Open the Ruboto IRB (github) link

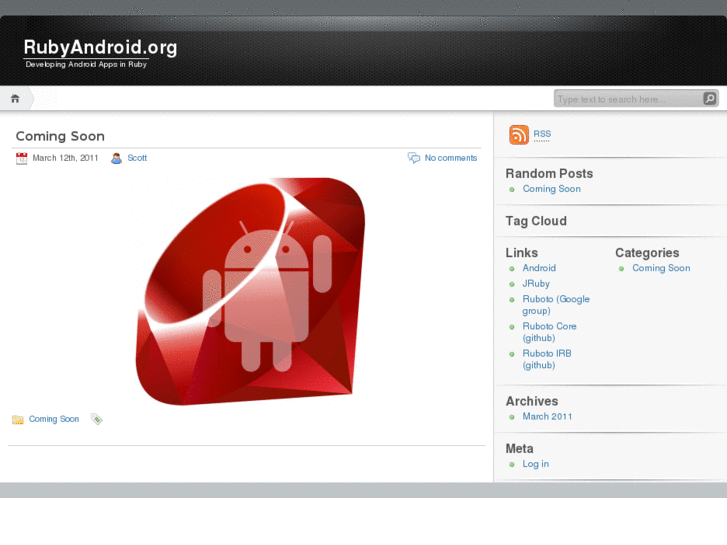pyautogui.click(x=547, y=359)
